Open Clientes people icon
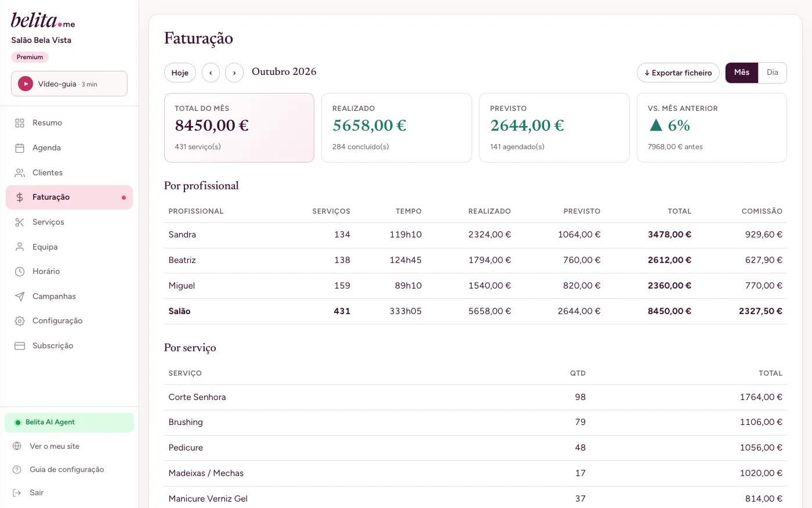812x508 pixels. coord(20,173)
